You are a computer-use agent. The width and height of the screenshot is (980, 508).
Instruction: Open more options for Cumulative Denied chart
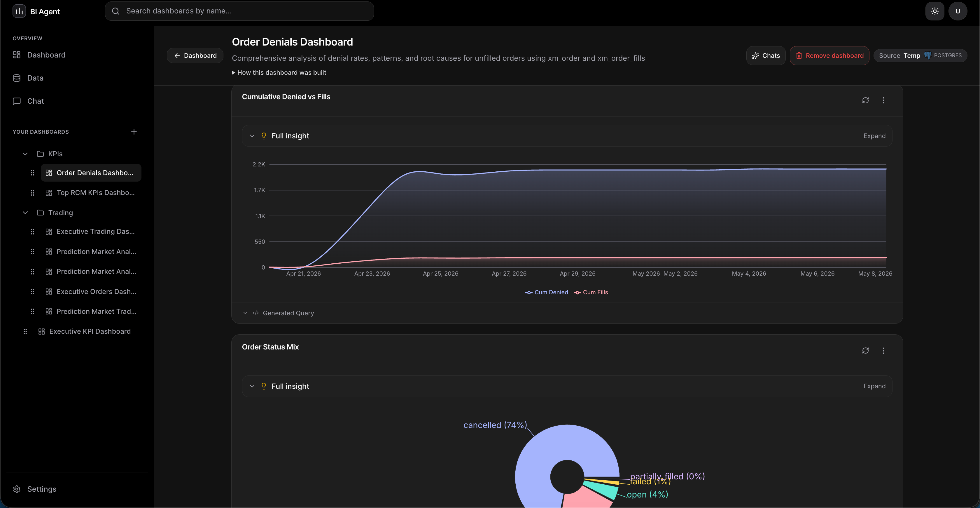tap(883, 100)
